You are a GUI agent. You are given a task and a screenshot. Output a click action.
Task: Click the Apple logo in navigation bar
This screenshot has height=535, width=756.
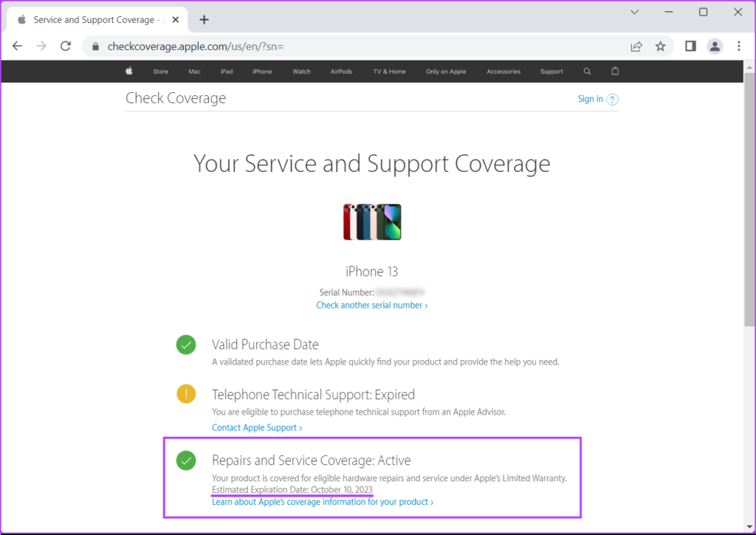pyautogui.click(x=129, y=71)
